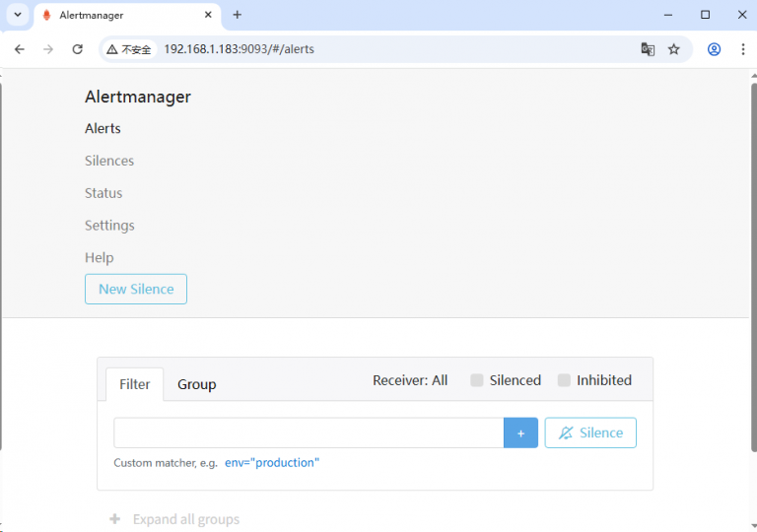Screen dimensions: 757x532
Task: Open the Receiver: All selector
Action: [x=410, y=380]
